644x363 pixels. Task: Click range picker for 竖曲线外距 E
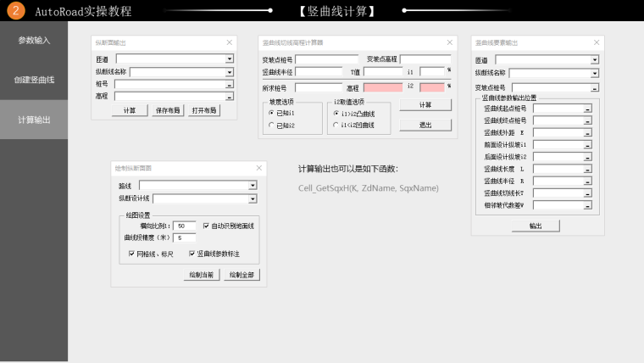pos(587,132)
